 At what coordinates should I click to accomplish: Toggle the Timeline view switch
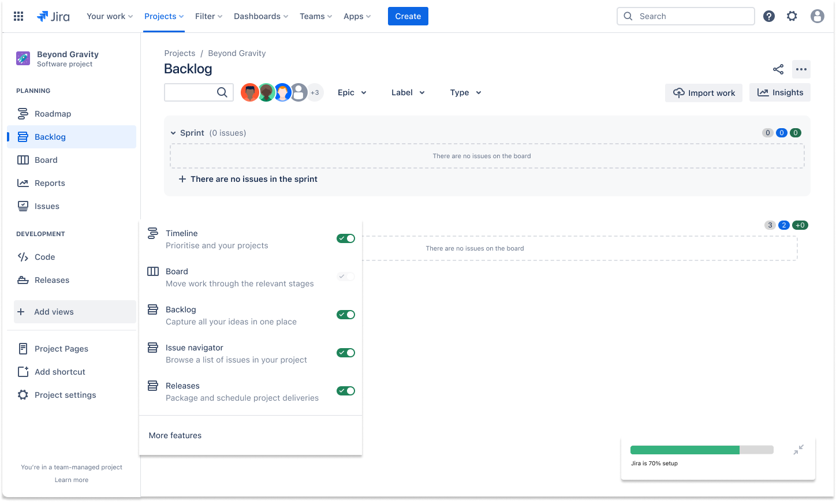pyautogui.click(x=346, y=238)
